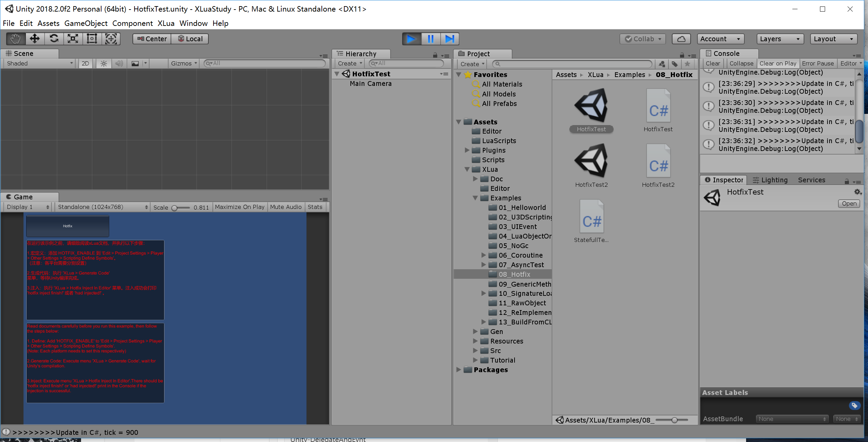Select the Move tool
868x442 pixels.
click(x=34, y=39)
